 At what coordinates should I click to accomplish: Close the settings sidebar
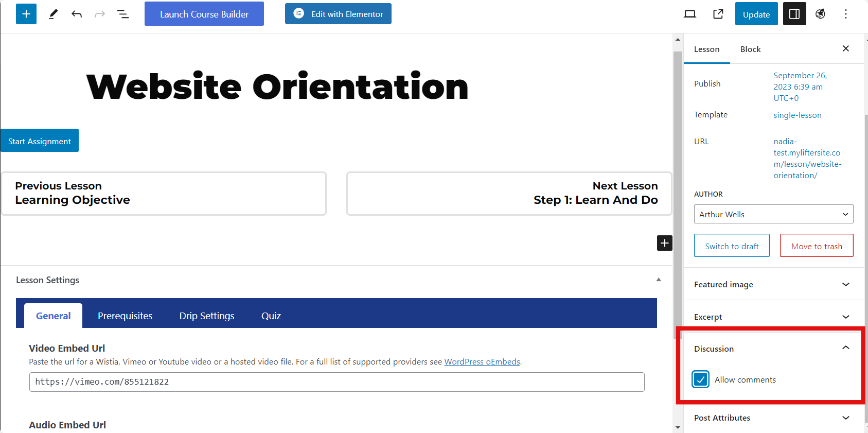pos(846,48)
